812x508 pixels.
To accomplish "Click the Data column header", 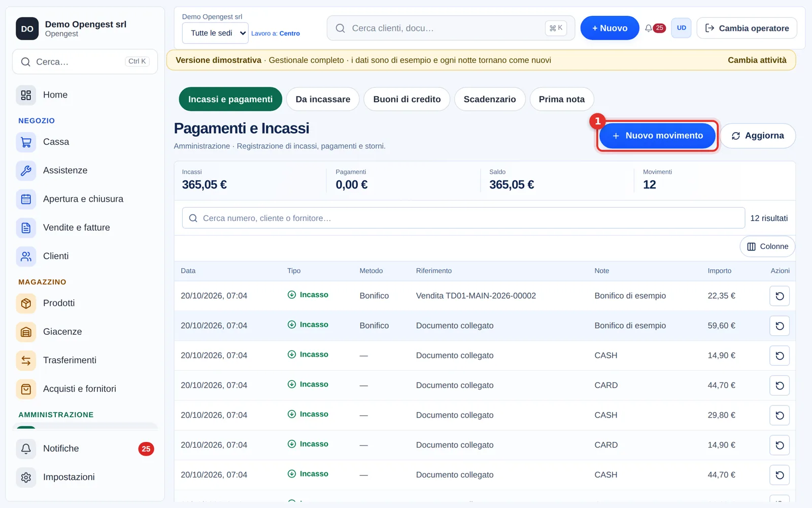I will [x=188, y=271].
